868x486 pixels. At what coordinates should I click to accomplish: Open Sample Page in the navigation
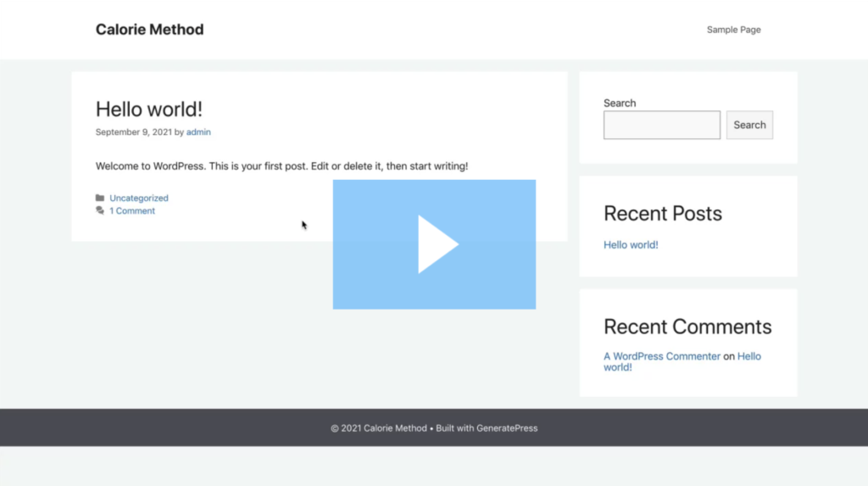tap(733, 30)
